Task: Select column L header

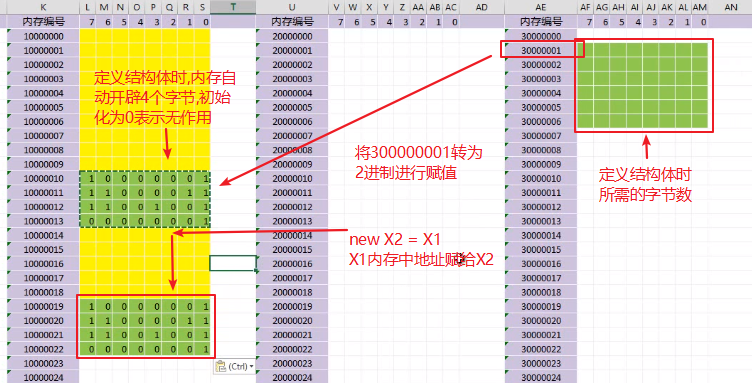Action: 88,7
